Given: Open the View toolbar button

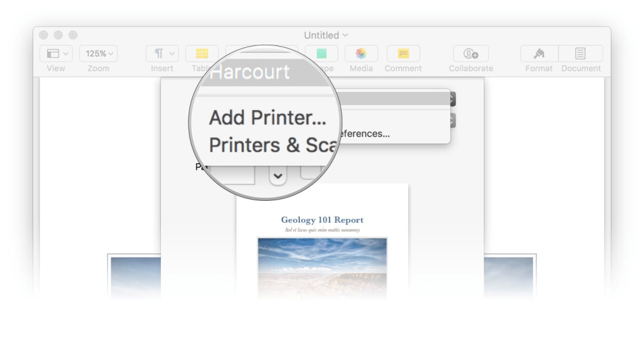Looking at the screenshot, I should pyautogui.click(x=56, y=54).
